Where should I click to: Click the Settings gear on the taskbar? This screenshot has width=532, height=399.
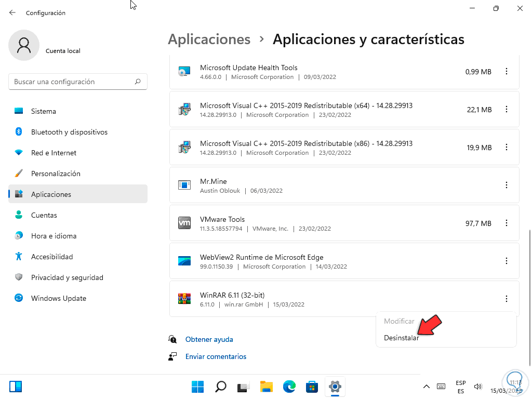pyautogui.click(x=335, y=387)
